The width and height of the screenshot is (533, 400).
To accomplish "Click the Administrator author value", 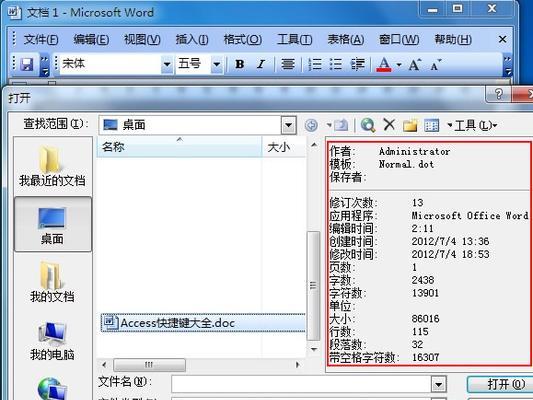I will tap(414, 151).
